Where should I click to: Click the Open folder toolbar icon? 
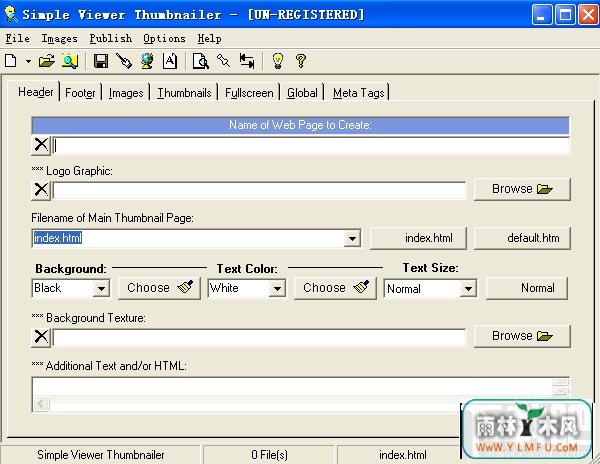coord(47,61)
